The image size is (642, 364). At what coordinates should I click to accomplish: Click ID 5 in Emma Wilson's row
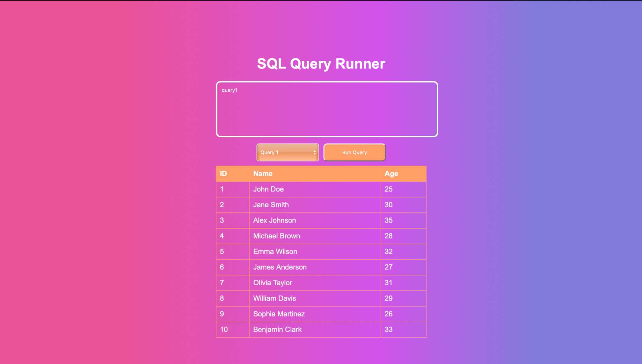(x=233, y=252)
